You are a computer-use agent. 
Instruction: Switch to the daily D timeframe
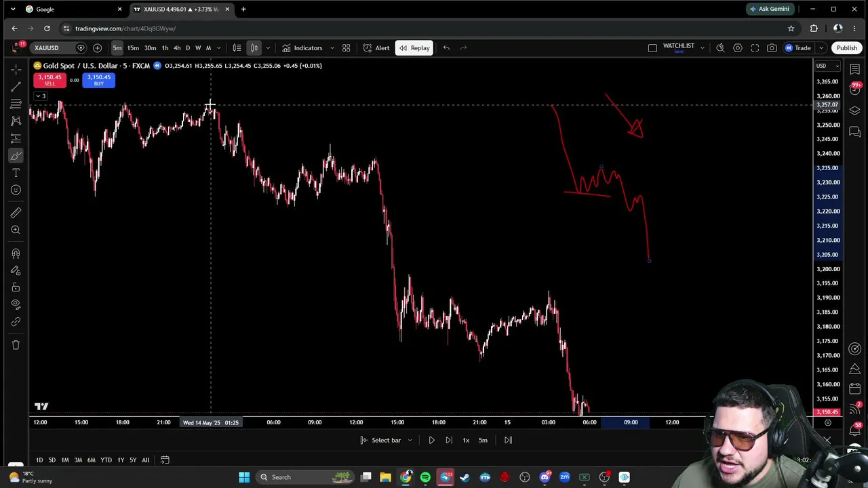point(188,48)
